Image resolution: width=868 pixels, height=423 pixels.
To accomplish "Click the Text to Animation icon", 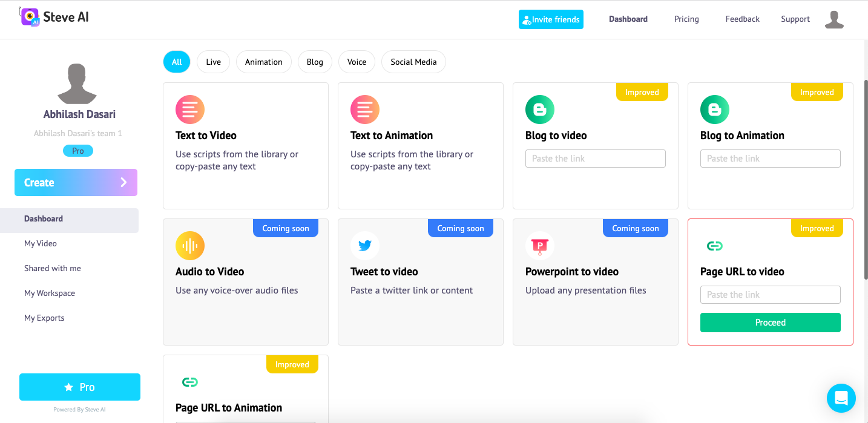I will tap(364, 110).
